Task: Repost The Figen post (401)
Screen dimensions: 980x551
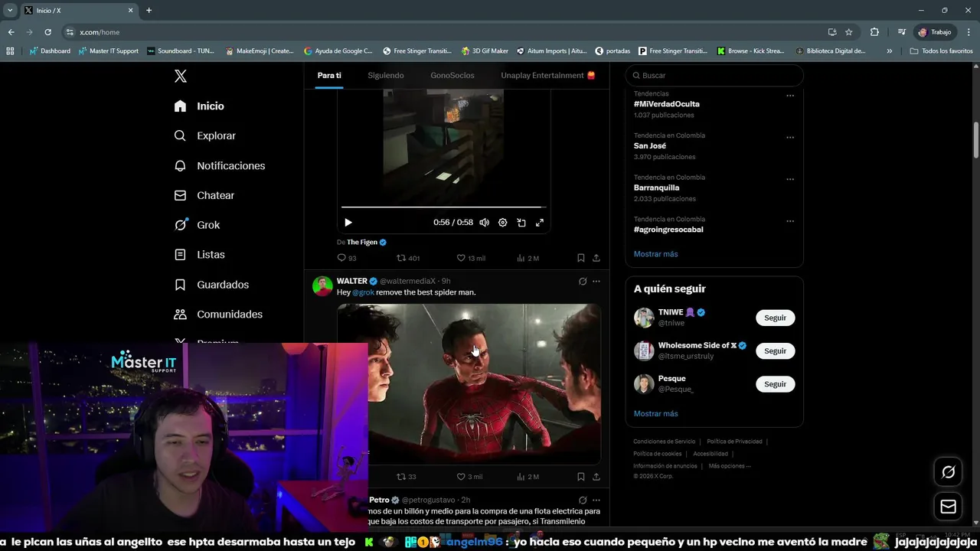Action: [408, 258]
